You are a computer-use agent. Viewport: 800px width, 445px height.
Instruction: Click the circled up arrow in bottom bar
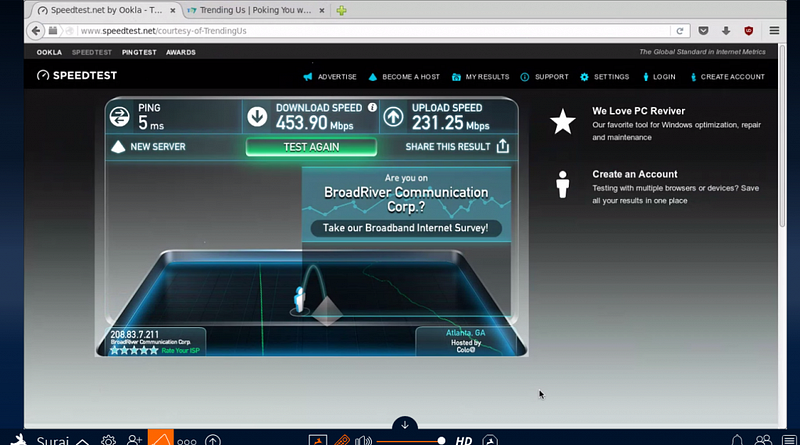pyautogui.click(x=213, y=440)
